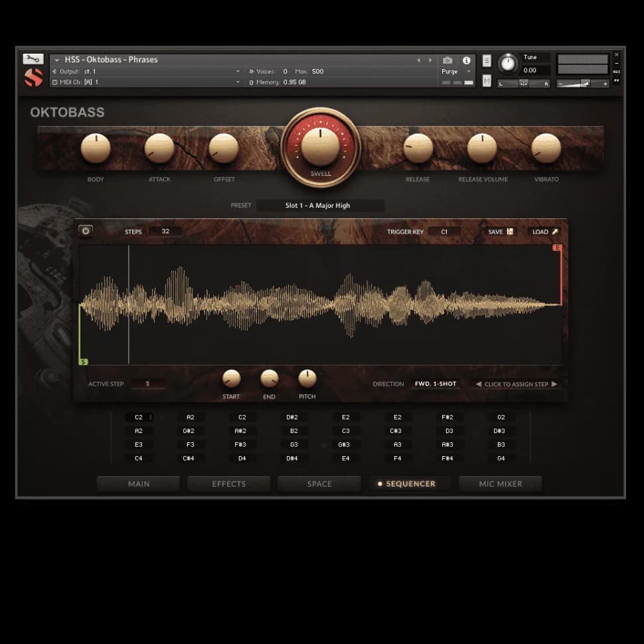Click the Spitfire S logo in the header
Image resolution: width=644 pixels, height=644 pixels.
33,76
